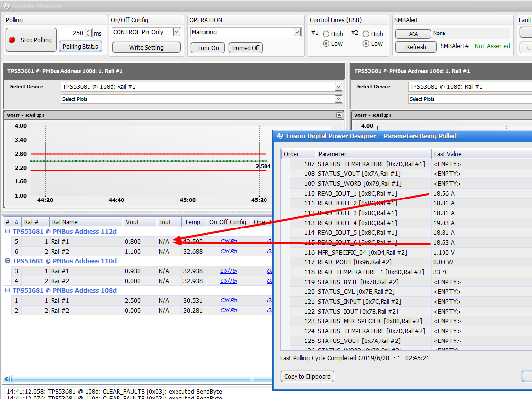Collapse the TPS53681 PMBus Address 108d group
This screenshot has height=399, width=532.
pos(7,290)
